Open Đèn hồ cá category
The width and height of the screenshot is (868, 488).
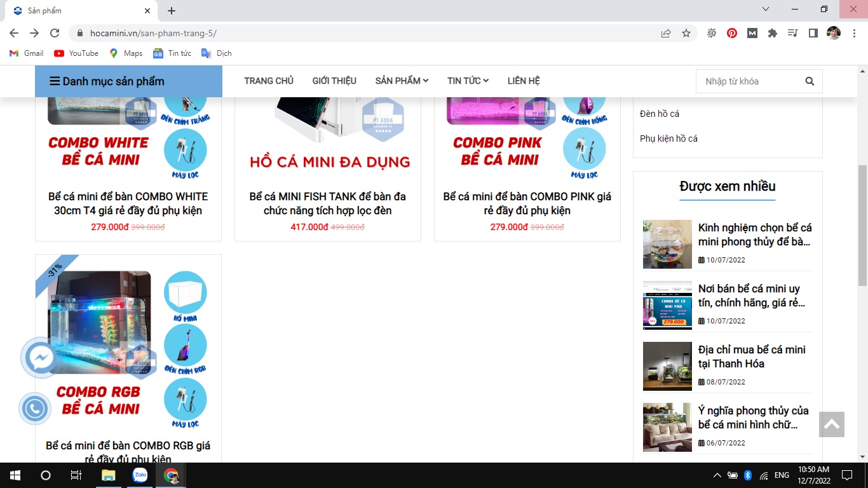tap(660, 114)
